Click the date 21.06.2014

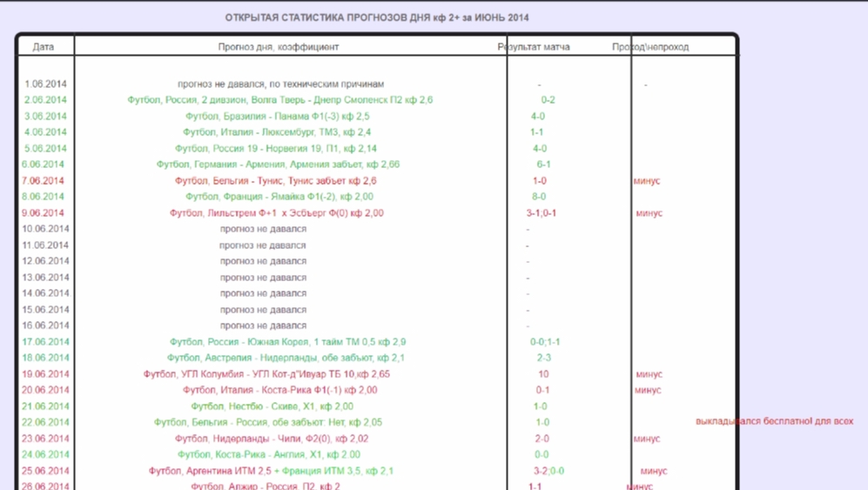point(45,406)
